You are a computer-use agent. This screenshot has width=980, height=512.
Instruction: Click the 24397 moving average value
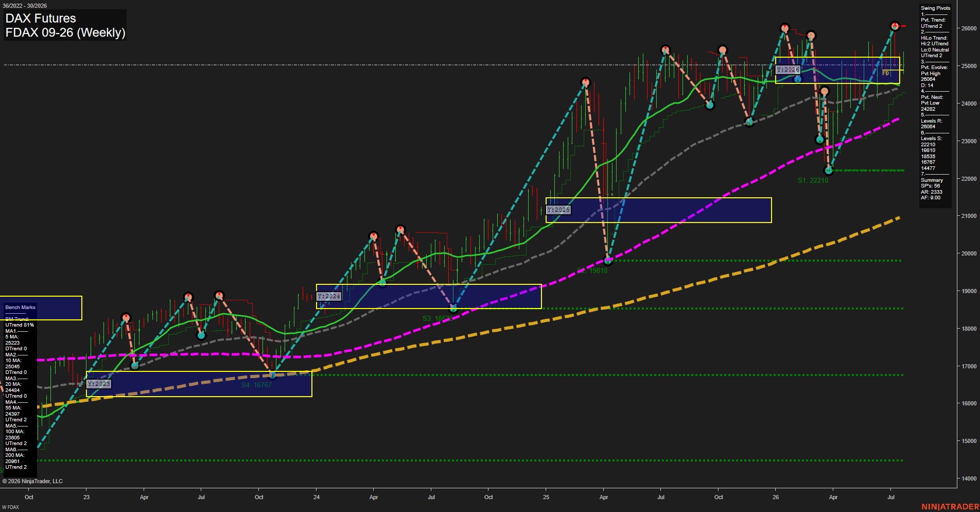(12, 414)
